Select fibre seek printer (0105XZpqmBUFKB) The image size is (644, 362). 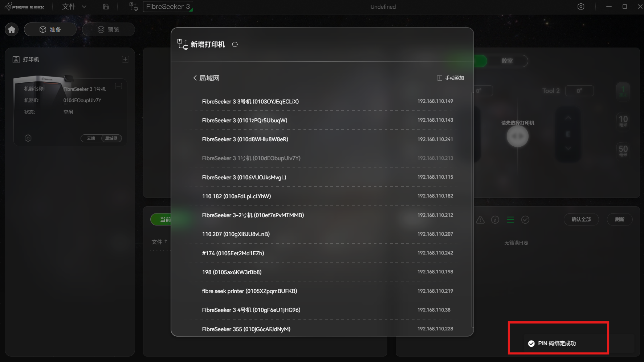(x=327, y=291)
